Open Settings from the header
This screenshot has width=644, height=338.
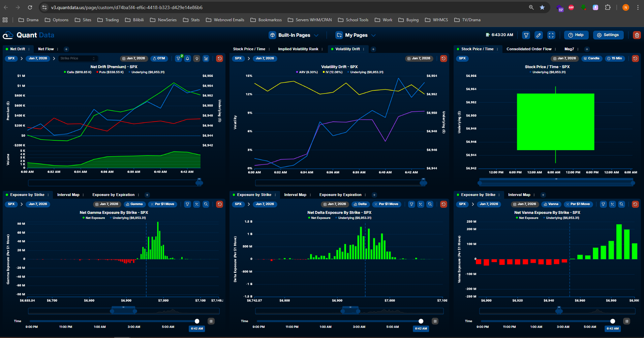point(608,35)
